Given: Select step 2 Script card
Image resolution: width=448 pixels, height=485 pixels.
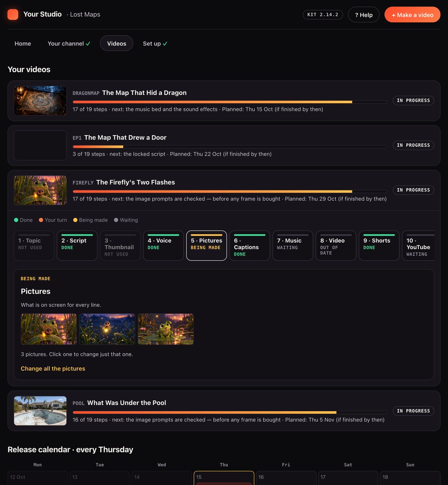Looking at the screenshot, I should (77, 245).
